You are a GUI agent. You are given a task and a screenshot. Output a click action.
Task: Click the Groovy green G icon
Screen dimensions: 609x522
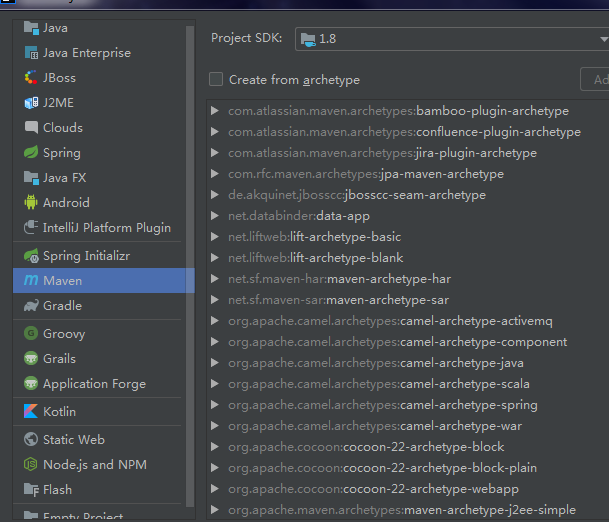31,333
